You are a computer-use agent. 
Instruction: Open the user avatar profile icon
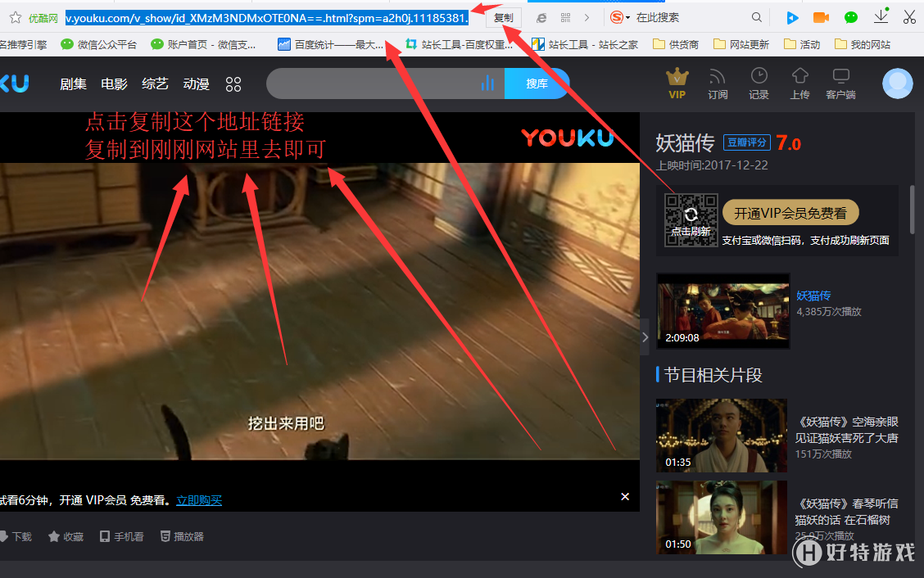pos(898,84)
